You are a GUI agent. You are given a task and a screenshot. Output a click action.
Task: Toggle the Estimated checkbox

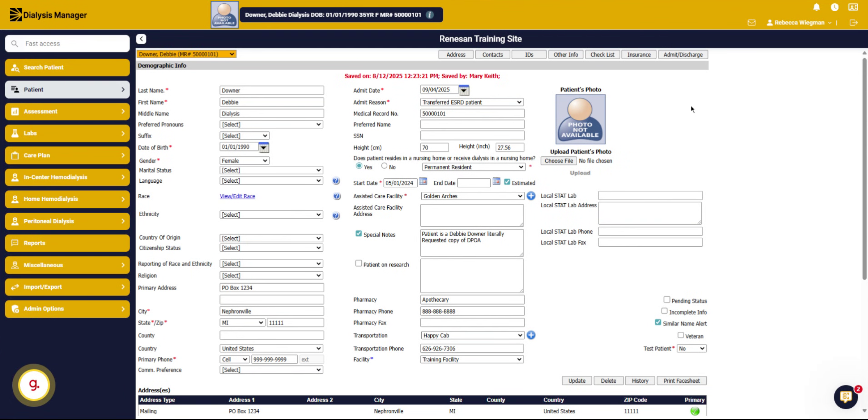coord(507,182)
